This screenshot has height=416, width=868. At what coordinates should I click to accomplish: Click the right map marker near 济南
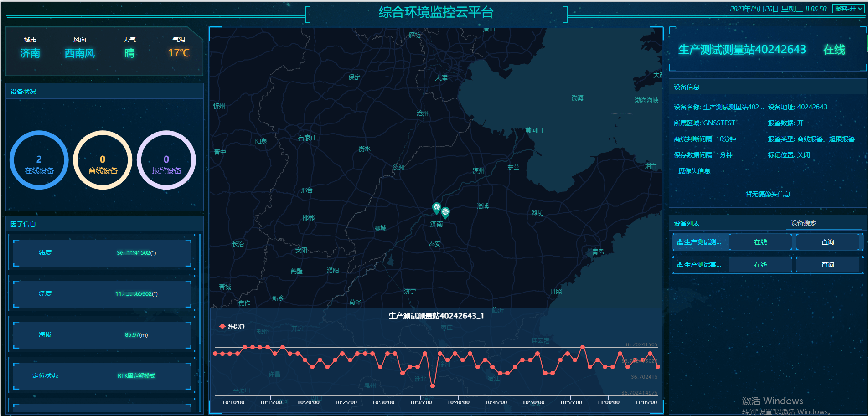445,212
